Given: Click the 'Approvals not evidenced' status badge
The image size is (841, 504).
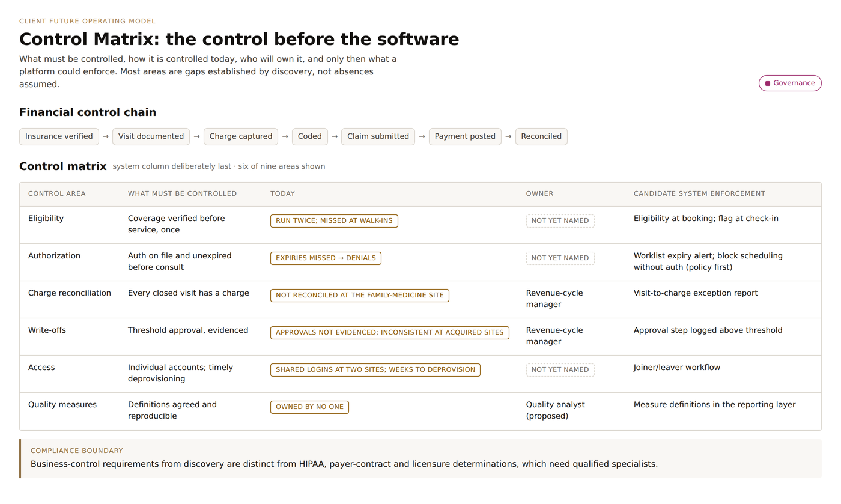Looking at the screenshot, I should point(390,333).
